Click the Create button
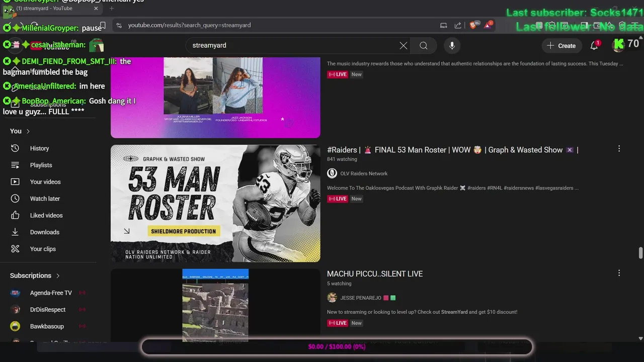Viewport: 644px width, 362px height. [561, 46]
